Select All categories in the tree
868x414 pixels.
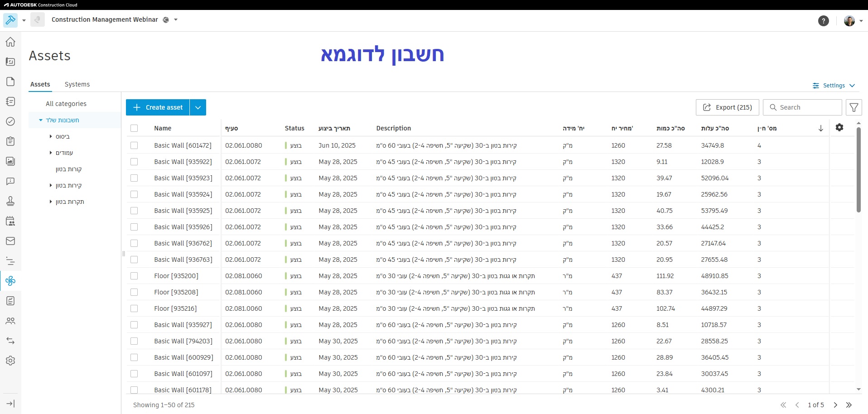(66, 104)
